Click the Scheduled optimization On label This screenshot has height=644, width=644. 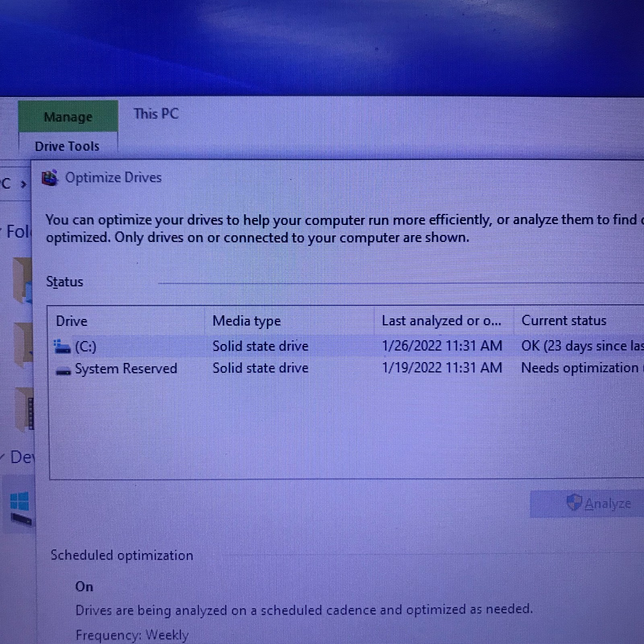tap(84, 586)
